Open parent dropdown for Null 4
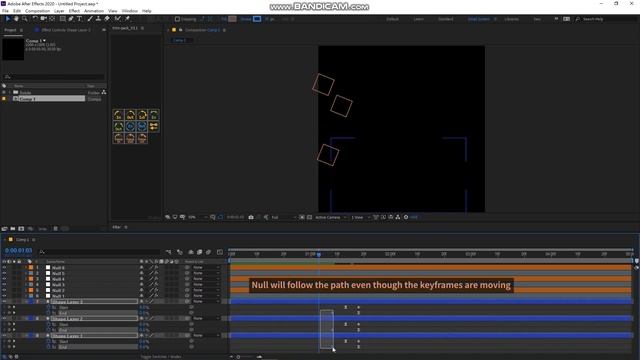 tap(206, 279)
